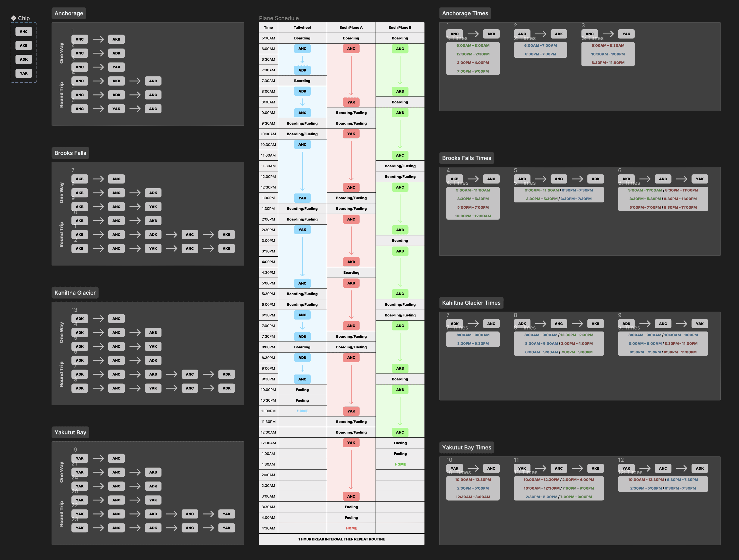The image size is (739, 560).
Task: Select the Kahiltna Glacier section label
Action: pyautogui.click(x=75, y=292)
